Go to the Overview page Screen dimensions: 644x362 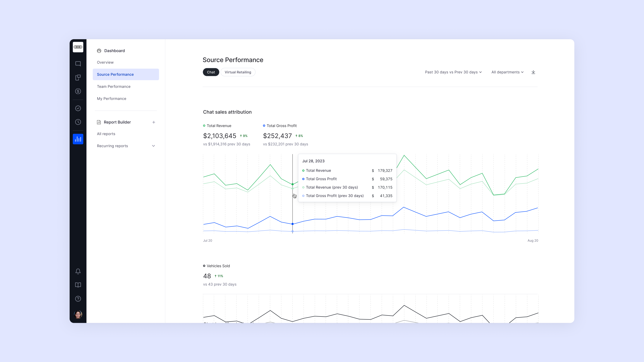click(105, 62)
